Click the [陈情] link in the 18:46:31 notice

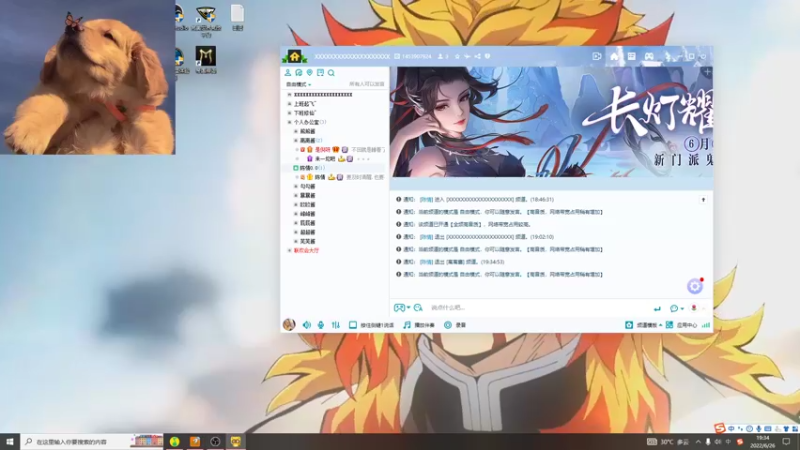pyautogui.click(x=426, y=199)
